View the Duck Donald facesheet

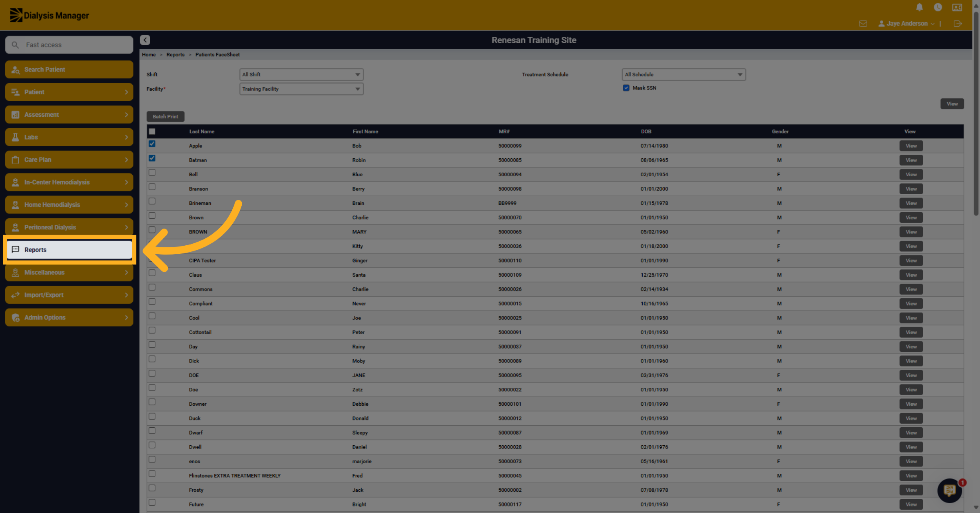pos(911,418)
